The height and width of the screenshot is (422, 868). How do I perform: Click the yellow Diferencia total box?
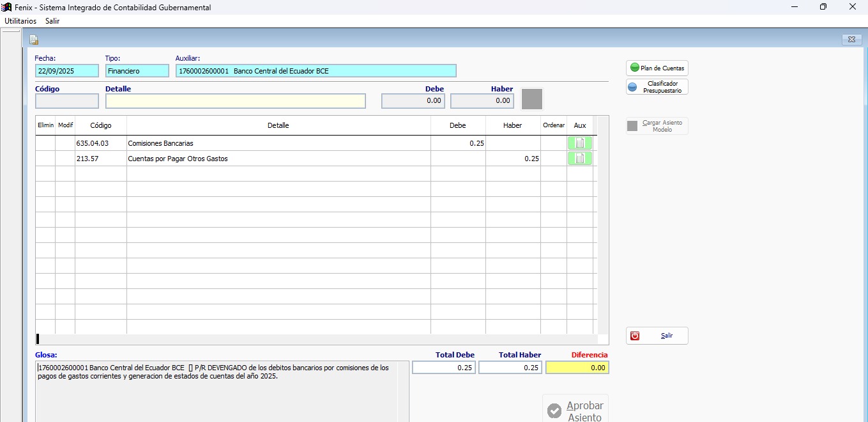click(577, 368)
